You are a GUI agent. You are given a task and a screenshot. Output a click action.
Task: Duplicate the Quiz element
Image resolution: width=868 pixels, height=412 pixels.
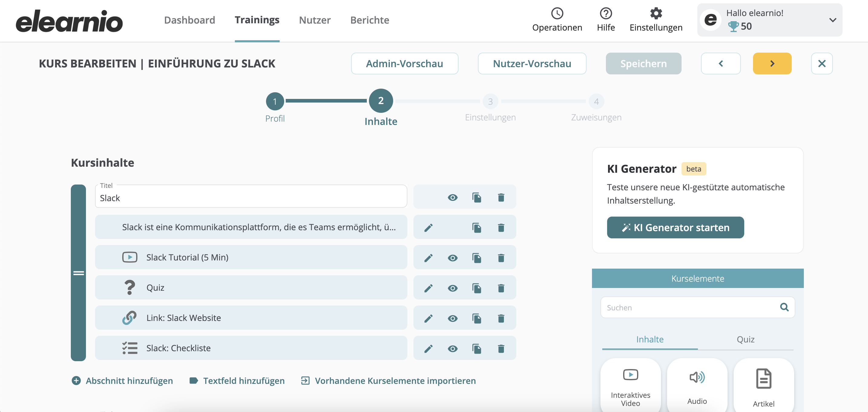[x=476, y=288]
